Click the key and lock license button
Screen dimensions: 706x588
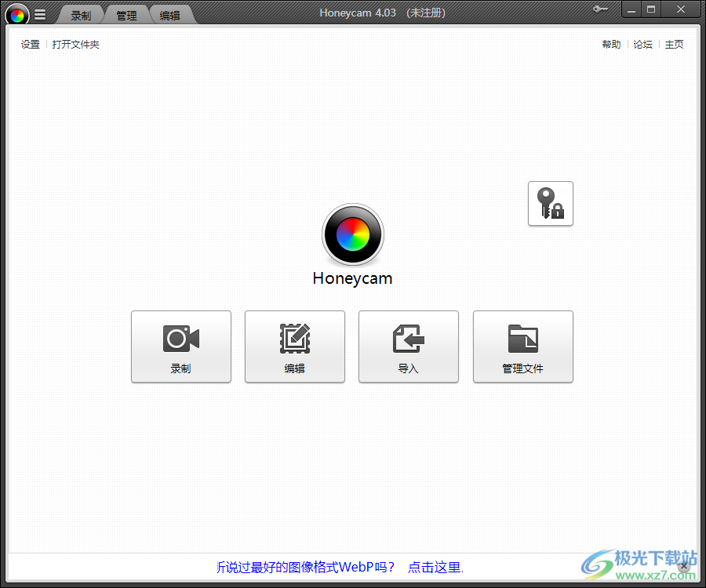[550, 203]
